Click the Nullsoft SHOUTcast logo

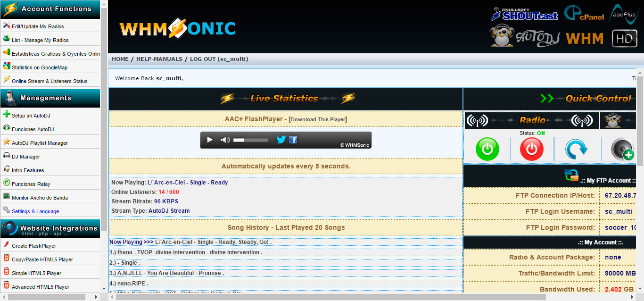[x=524, y=14]
